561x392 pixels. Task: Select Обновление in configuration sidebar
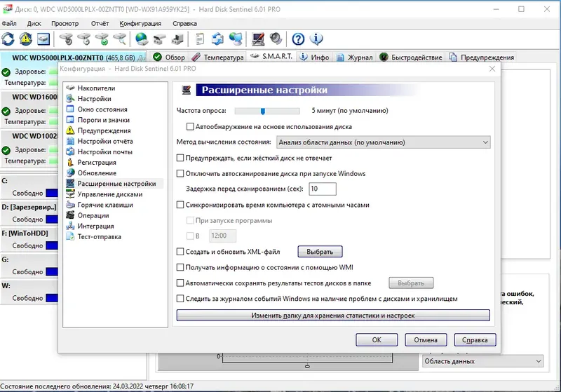97,173
